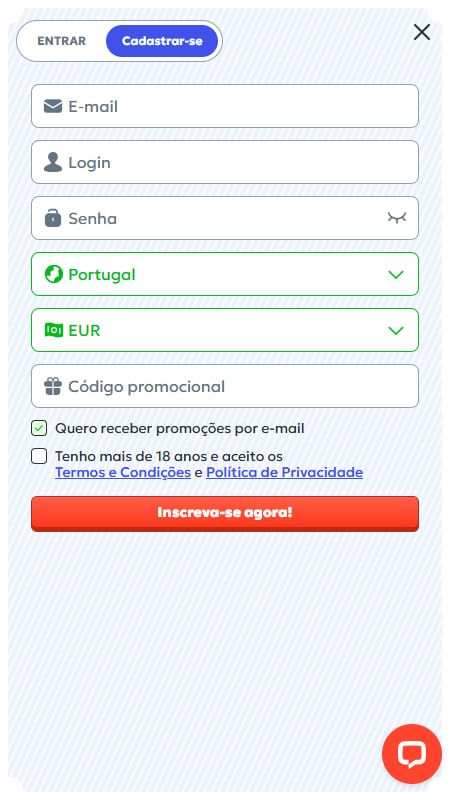Close the registration dialog with the X
This screenshot has height=800, width=450.
[422, 32]
